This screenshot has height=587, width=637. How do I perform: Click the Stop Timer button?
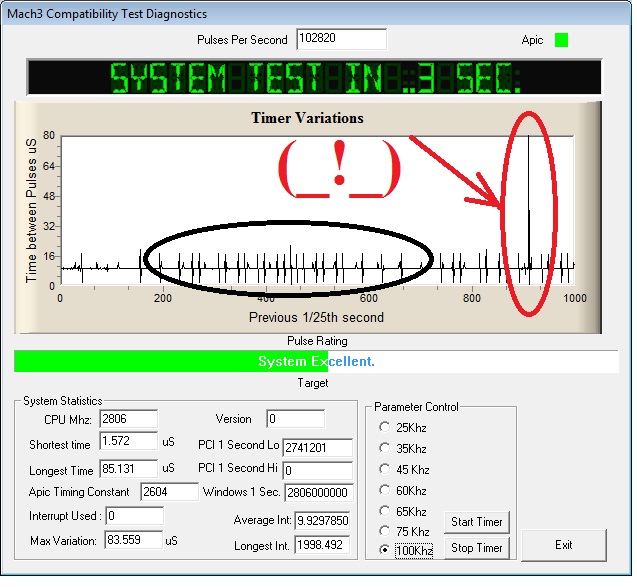tap(477, 548)
